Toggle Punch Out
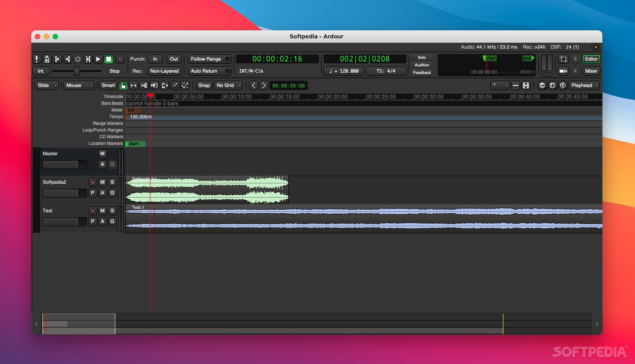The image size is (635, 364). click(x=174, y=59)
